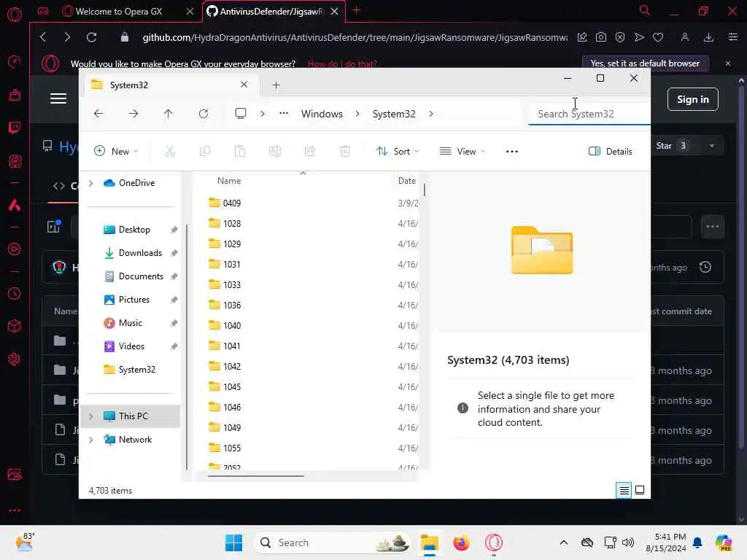Viewport: 747px width, 560px height.
Task: Click the horizontal scrollbar in file list
Action: pyautogui.click(x=256, y=475)
